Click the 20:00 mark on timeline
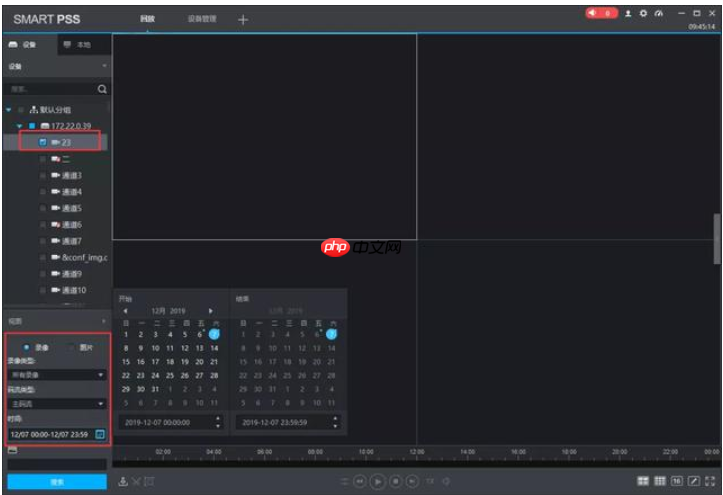This screenshot has height=495, width=723. pyautogui.click(x=620, y=452)
